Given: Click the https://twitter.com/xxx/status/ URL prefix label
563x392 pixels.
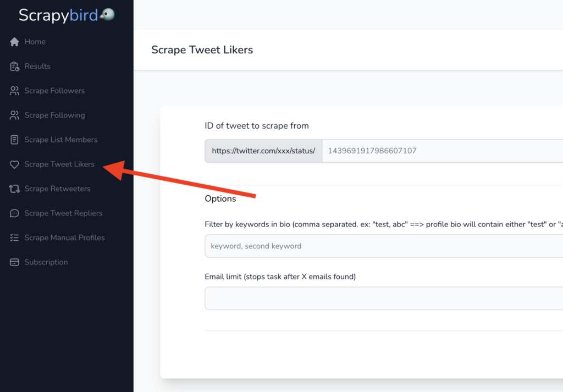Looking at the screenshot, I should [x=263, y=150].
